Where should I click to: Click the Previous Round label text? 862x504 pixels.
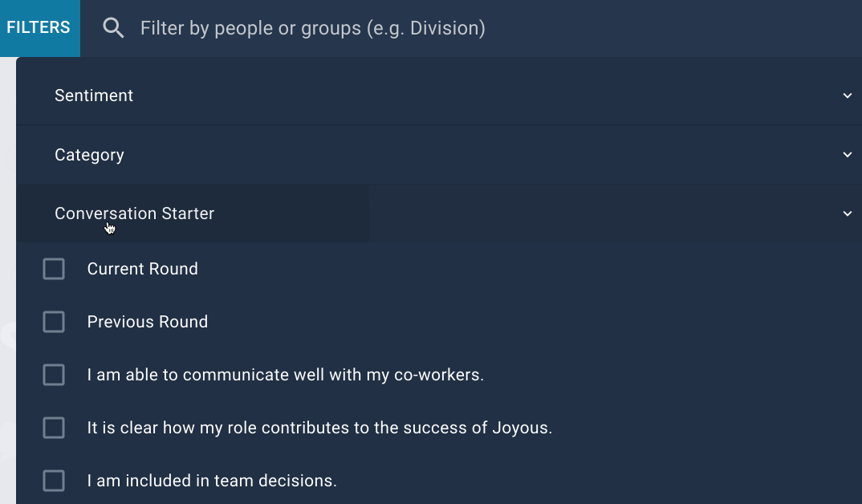coord(148,322)
